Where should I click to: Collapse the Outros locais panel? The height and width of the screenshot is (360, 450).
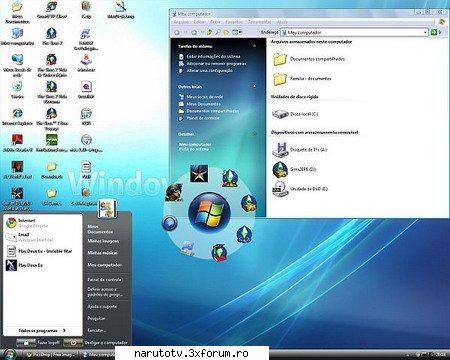(x=255, y=87)
